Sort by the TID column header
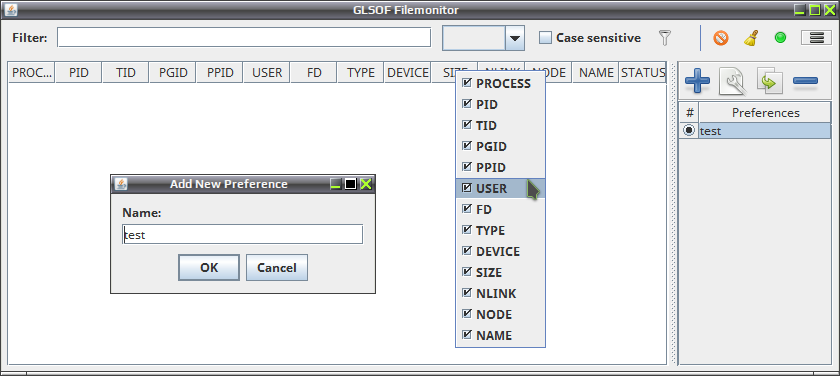This screenshot has width=840, height=376. click(x=125, y=73)
